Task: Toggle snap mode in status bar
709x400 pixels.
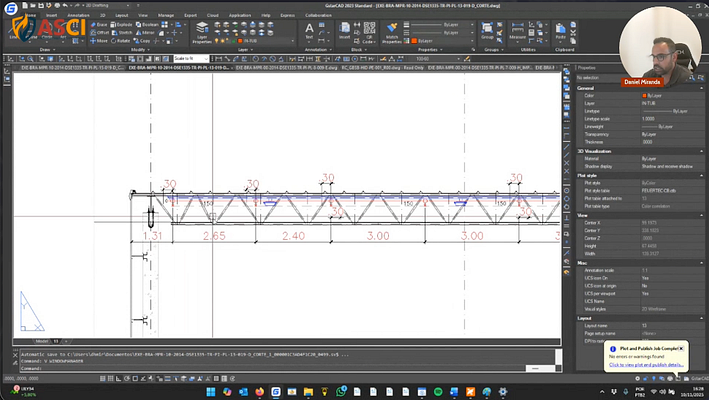Action: [103, 379]
